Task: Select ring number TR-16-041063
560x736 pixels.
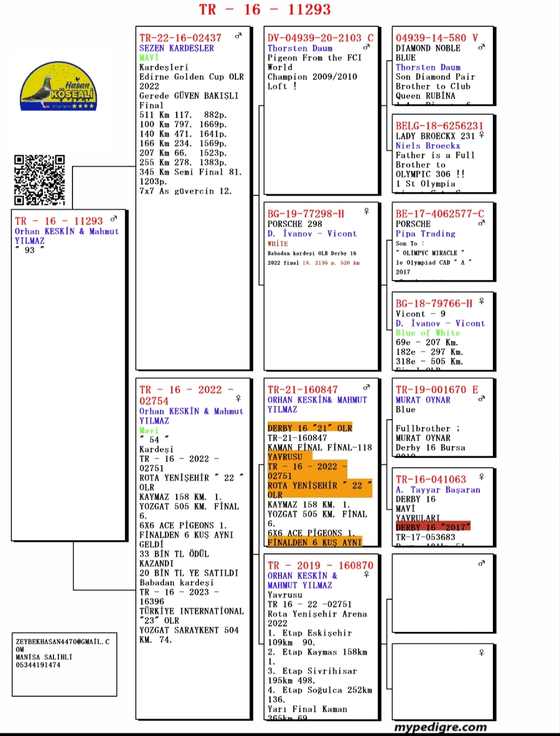Action: point(431,479)
